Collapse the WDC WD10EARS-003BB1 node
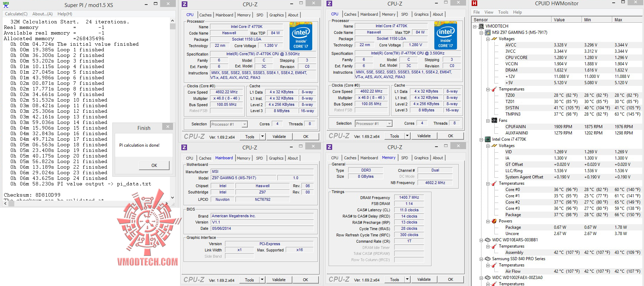This screenshot has height=286, width=644. pos(481,240)
